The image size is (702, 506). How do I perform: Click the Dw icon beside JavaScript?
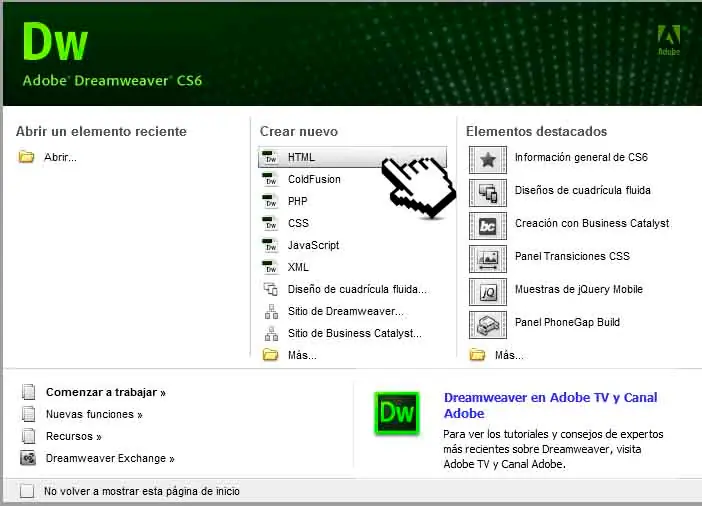click(x=270, y=245)
